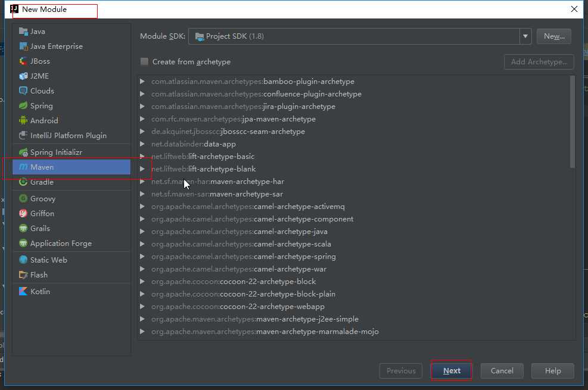Image resolution: width=588 pixels, height=390 pixels.
Task: Expand the jbosscc-seam-archetype entry
Action: click(142, 132)
